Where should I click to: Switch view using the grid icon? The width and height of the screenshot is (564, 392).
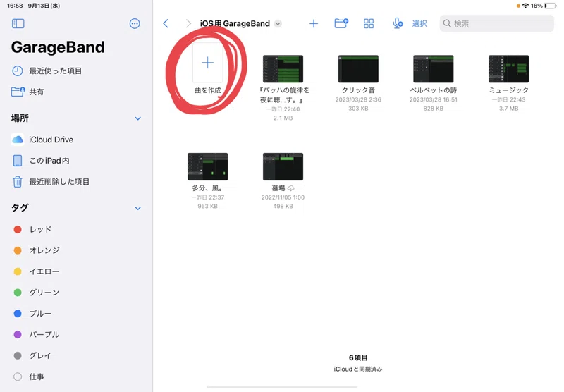(x=369, y=24)
